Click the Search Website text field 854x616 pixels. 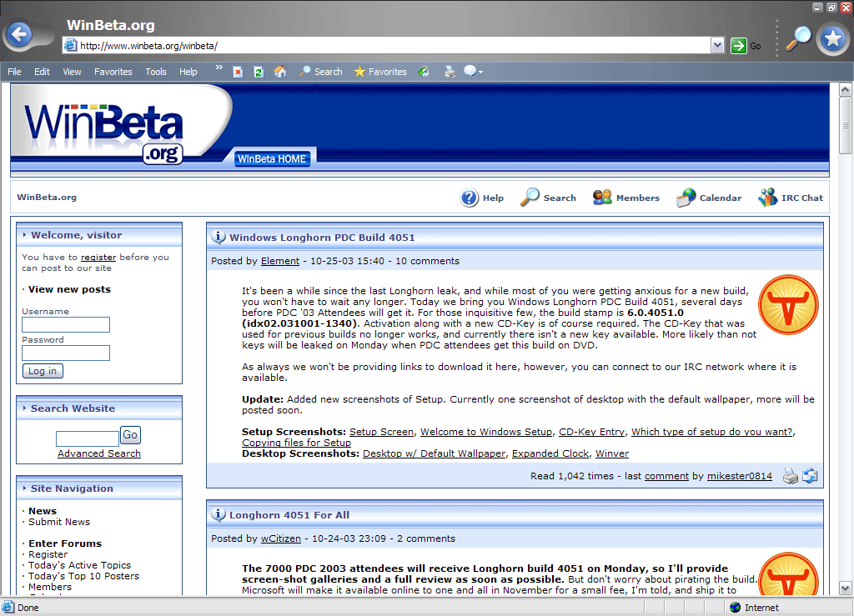(88, 438)
